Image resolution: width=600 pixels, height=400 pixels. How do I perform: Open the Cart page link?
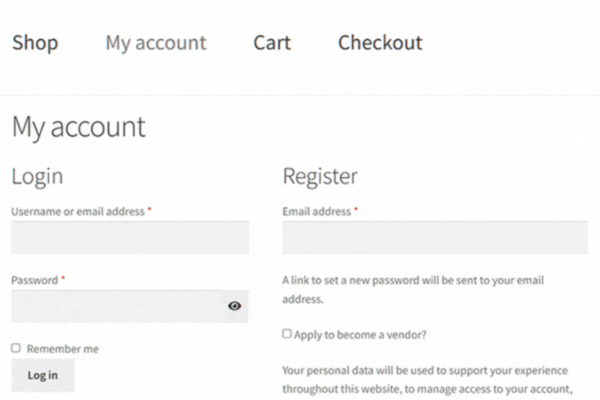272,43
